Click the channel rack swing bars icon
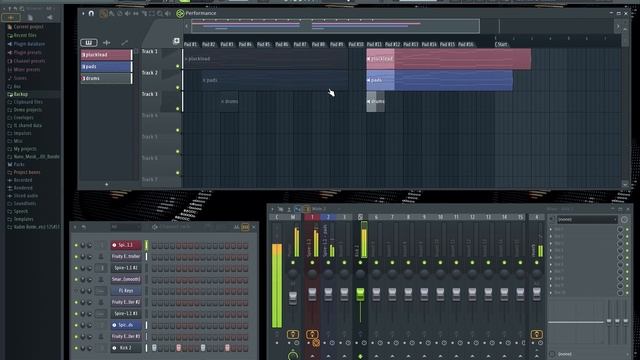Image resolution: width=640 pixels, height=360 pixels. (x=236, y=227)
